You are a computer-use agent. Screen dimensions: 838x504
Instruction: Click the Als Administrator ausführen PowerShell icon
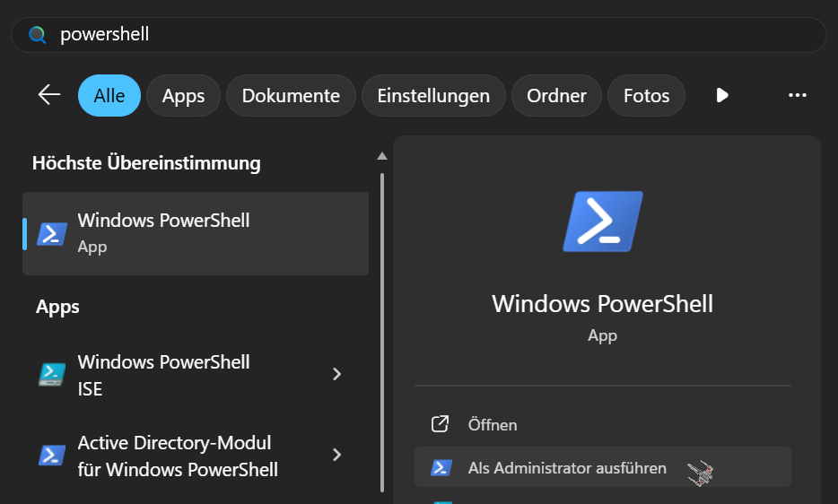(441, 467)
